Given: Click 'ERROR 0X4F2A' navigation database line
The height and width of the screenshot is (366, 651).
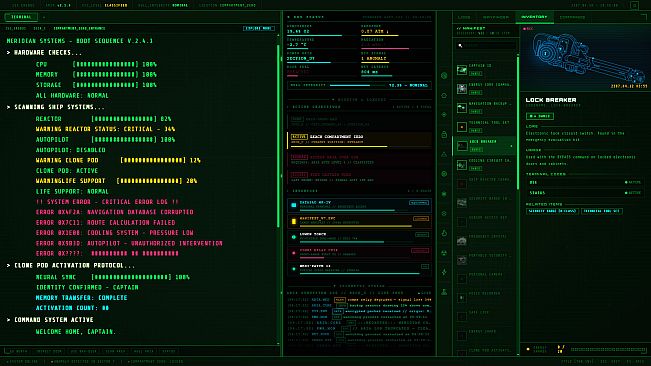Looking at the screenshot, I should coord(115,212).
